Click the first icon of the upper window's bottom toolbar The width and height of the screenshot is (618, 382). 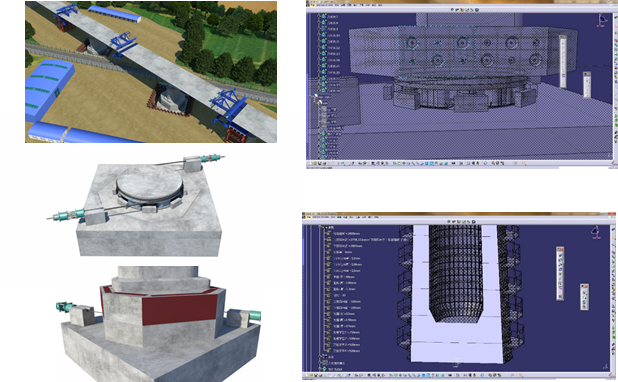click(x=310, y=163)
